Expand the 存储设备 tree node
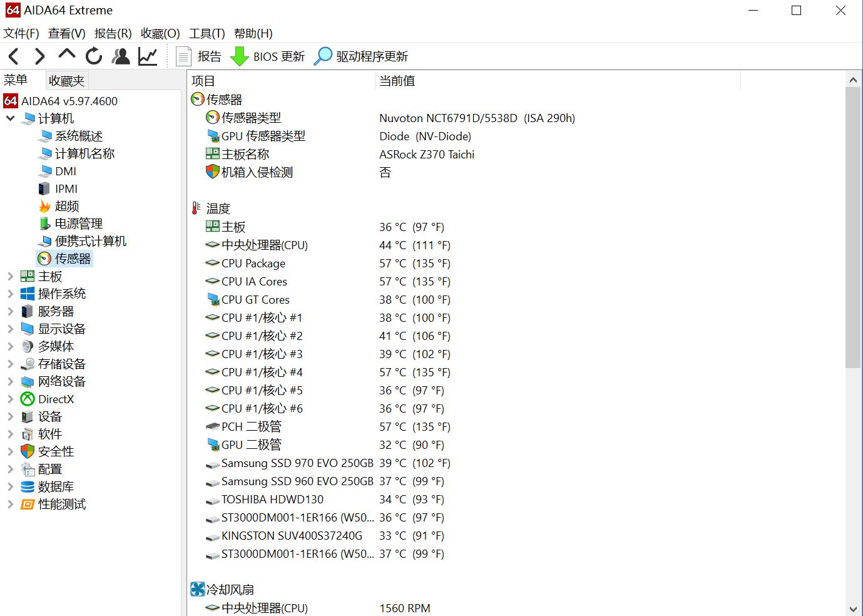This screenshot has height=616, width=863. (10, 364)
